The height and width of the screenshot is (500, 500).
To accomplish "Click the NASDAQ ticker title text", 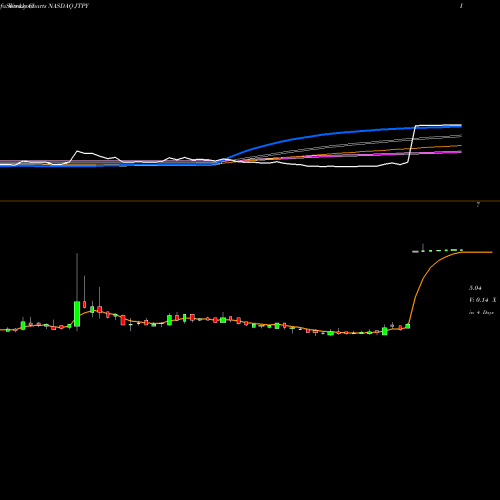I will point(45,6).
